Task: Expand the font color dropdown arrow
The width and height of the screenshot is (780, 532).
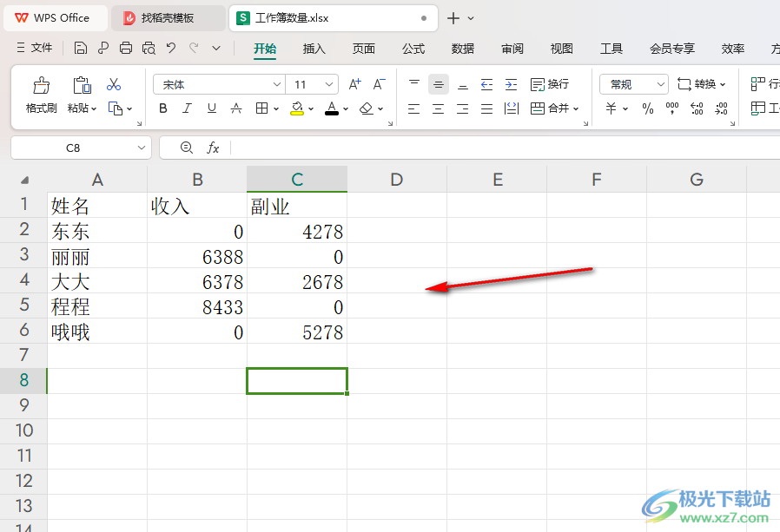Action: coord(346,108)
